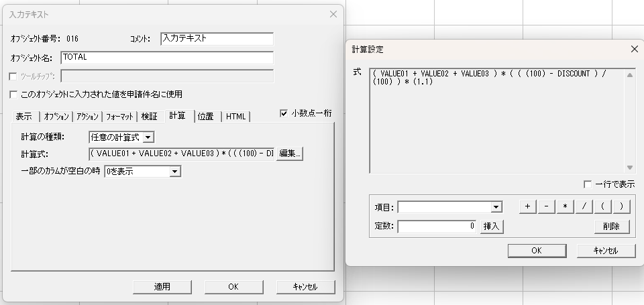Switch to the アクション tab
644x305 pixels.
coord(87,117)
